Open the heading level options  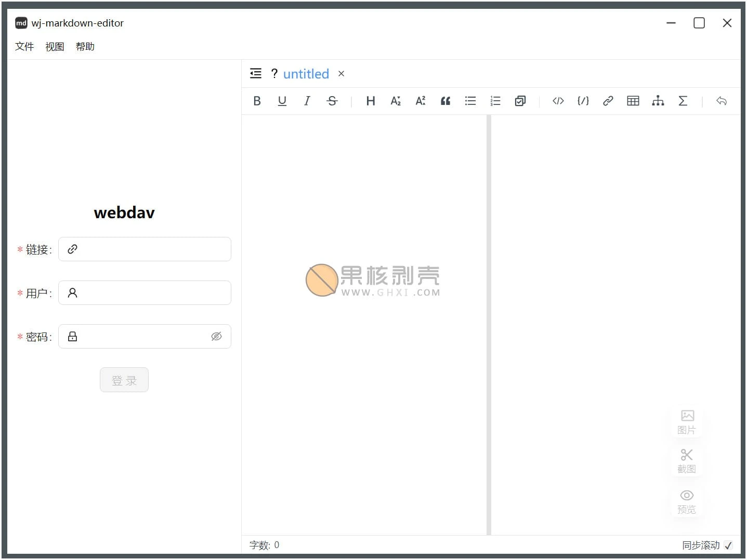point(371,101)
